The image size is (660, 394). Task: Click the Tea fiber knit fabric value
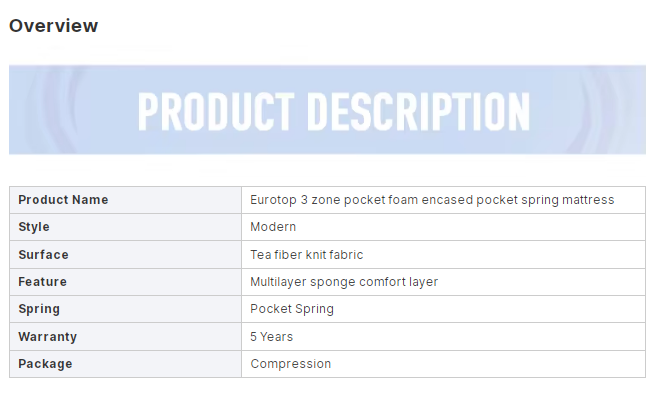[306, 255]
